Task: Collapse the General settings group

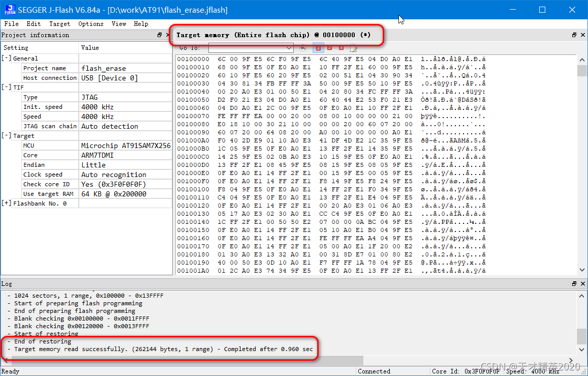Action: [7, 58]
